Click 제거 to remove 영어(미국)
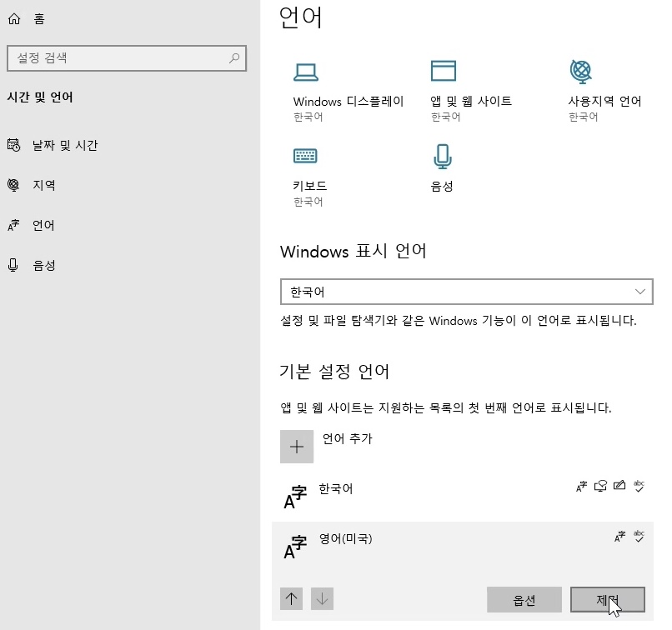Viewport: 672px width, 630px height. coord(607,600)
